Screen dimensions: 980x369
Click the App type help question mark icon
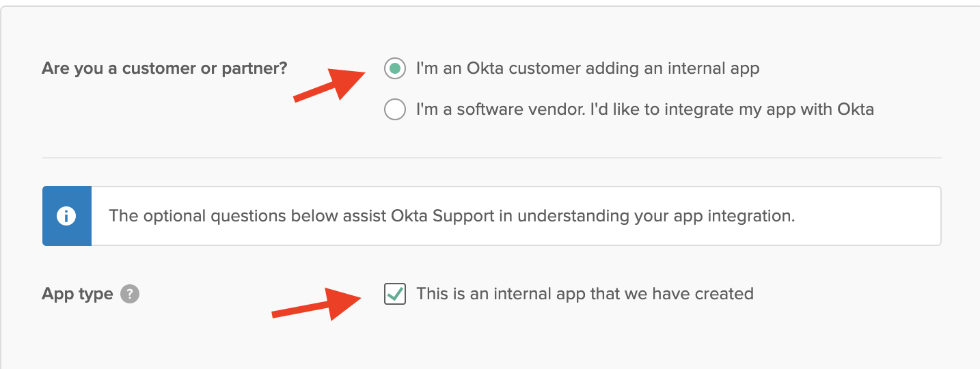[x=130, y=295]
